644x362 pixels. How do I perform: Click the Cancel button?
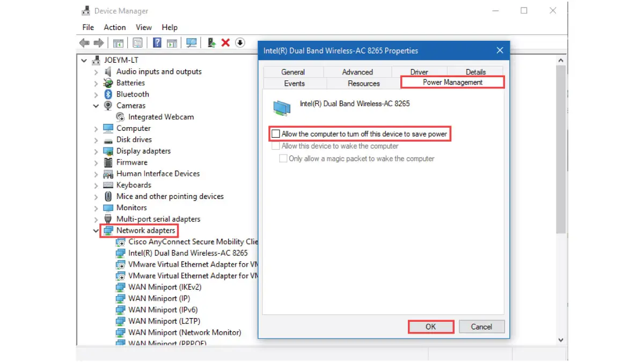[481, 327]
